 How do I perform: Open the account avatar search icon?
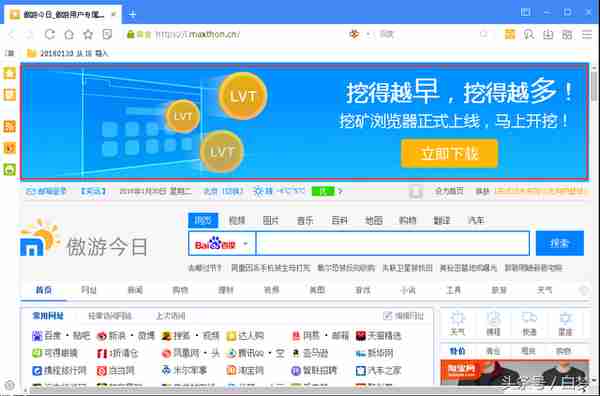[529, 34]
